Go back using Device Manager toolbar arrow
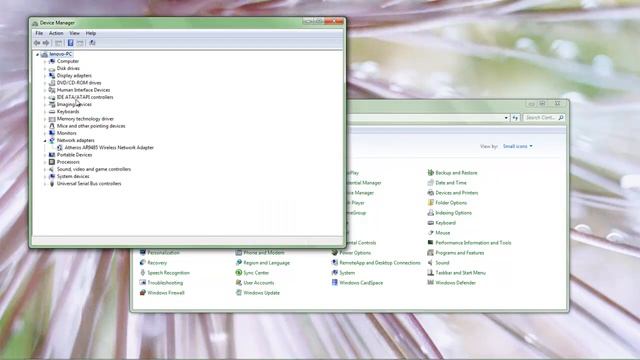The height and width of the screenshot is (360, 640). [37, 43]
